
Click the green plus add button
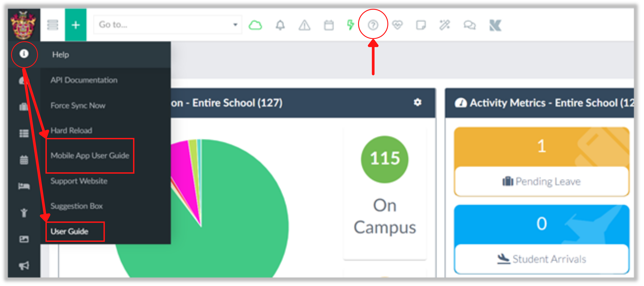click(x=75, y=25)
